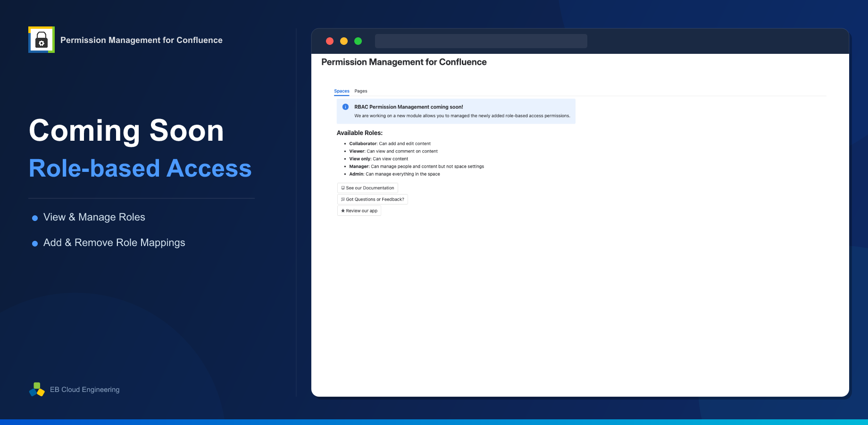Screen dimensions: 868x425
Task: Select the "Collaborator: Can add and edit content" row
Action: [x=390, y=144]
